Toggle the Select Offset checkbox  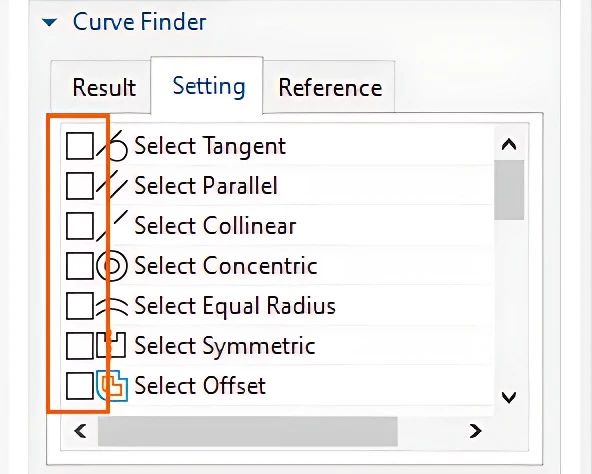click(80, 386)
